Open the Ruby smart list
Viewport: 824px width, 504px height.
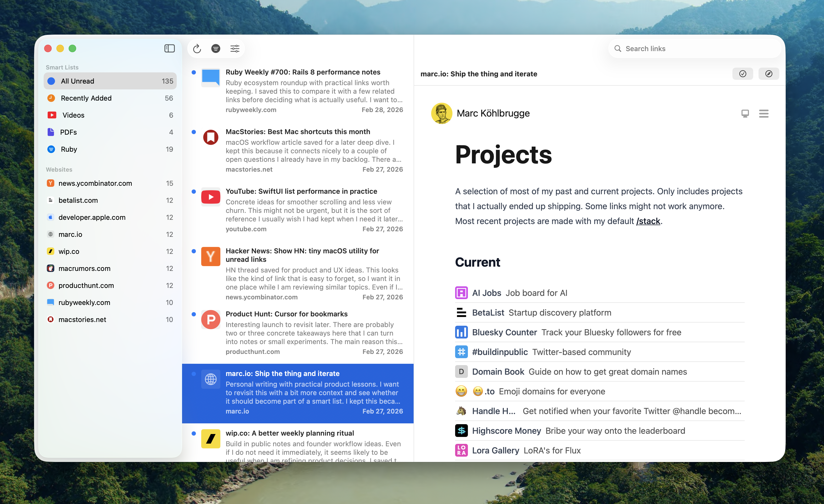110,149
